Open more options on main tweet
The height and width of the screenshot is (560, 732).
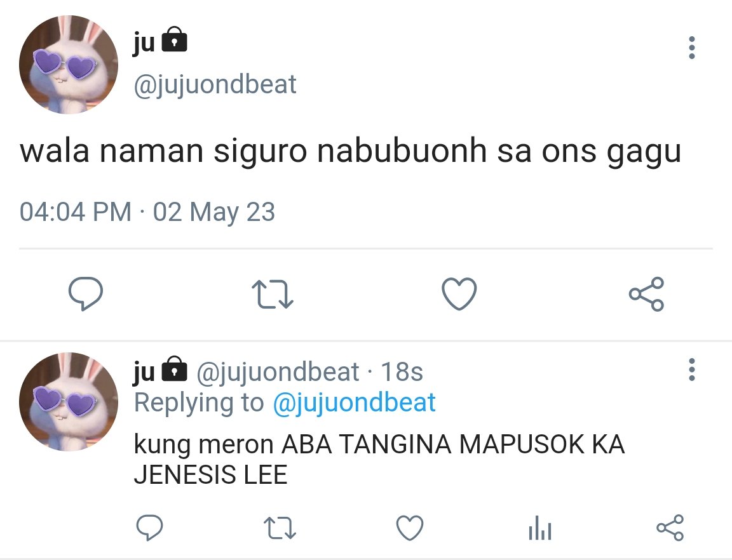[x=692, y=48]
